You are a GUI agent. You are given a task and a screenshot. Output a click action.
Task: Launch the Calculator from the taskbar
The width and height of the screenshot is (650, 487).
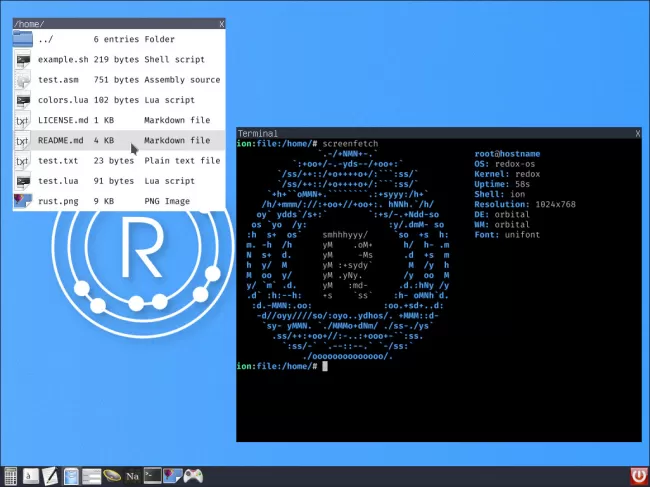10,476
